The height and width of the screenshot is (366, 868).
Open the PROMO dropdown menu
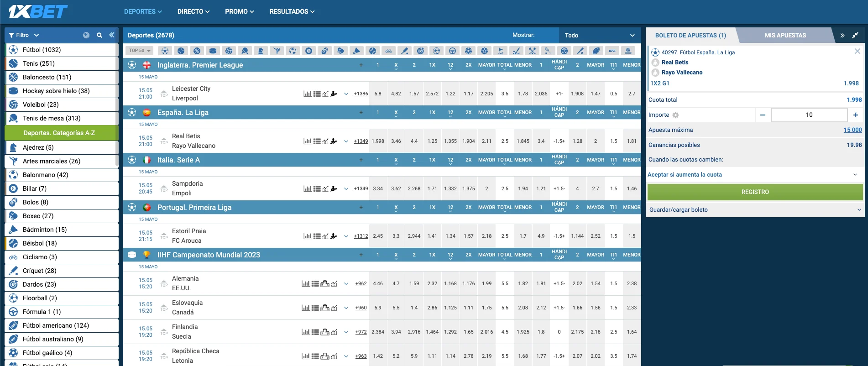point(240,11)
